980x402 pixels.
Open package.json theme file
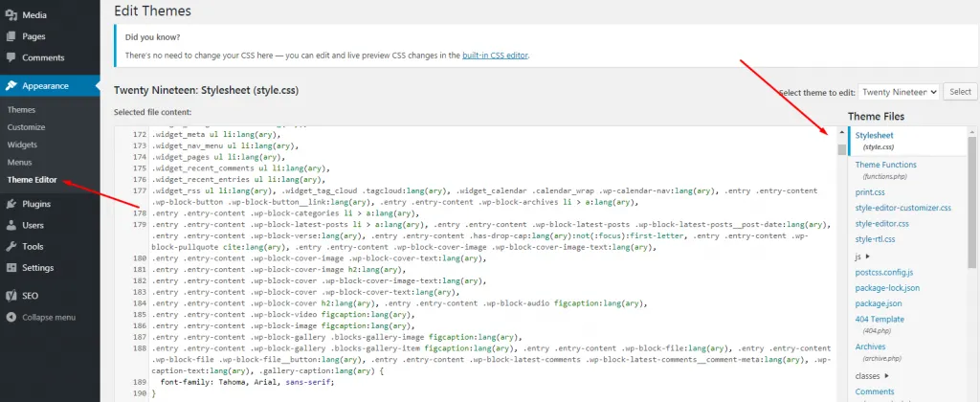pyautogui.click(x=879, y=303)
